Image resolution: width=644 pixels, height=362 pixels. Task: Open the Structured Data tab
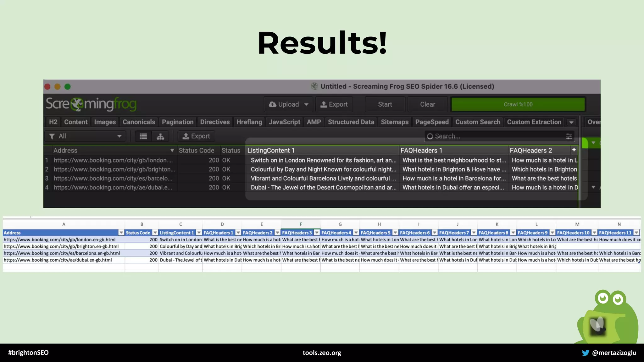(351, 122)
